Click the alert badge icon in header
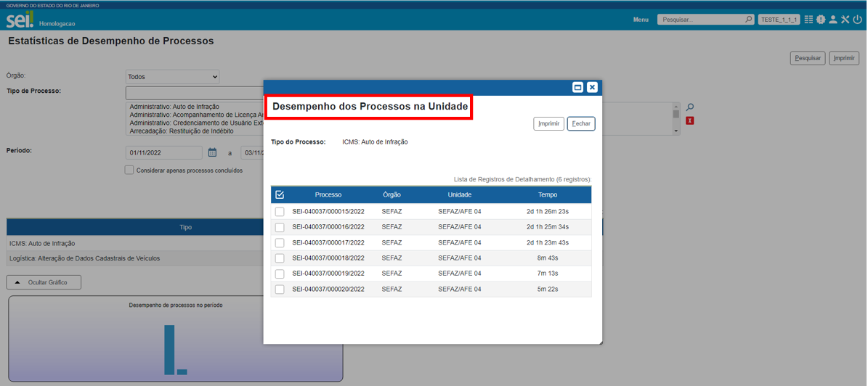This screenshot has height=386, width=868. [x=821, y=20]
